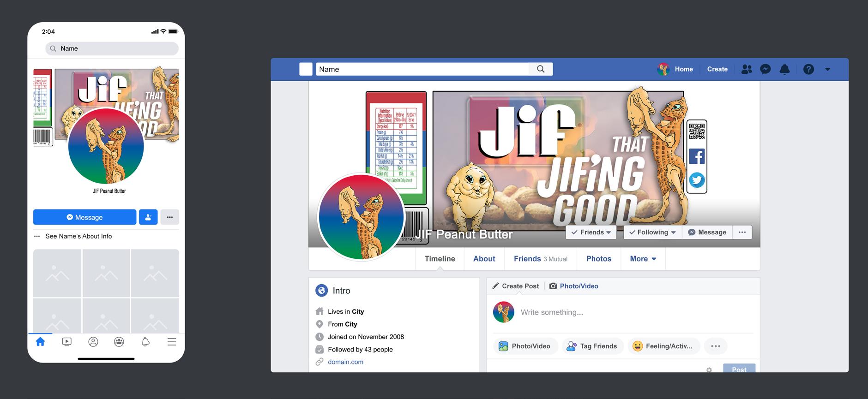Click the mobile friend status icon button

[x=148, y=217]
